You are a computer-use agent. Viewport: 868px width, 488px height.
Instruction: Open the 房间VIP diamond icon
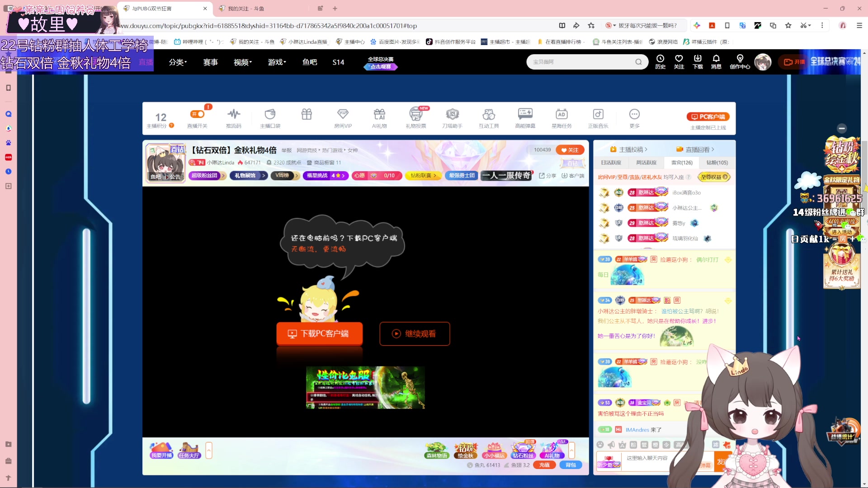tap(343, 117)
